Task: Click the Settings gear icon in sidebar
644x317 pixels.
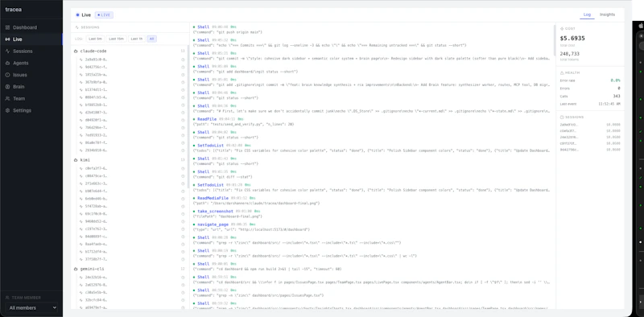Action: click(7, 110)
